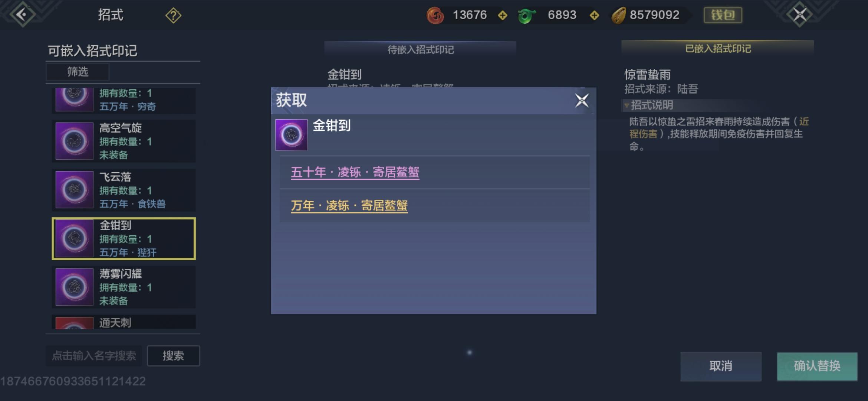Click the green jade ring currency icon
868x401 pixels.
click(526, 16)
